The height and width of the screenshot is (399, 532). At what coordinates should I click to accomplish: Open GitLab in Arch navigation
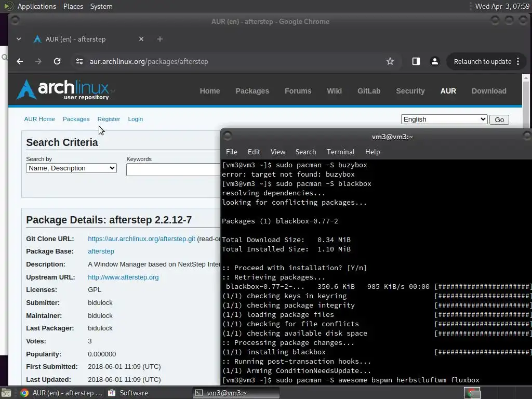point(369,91)
